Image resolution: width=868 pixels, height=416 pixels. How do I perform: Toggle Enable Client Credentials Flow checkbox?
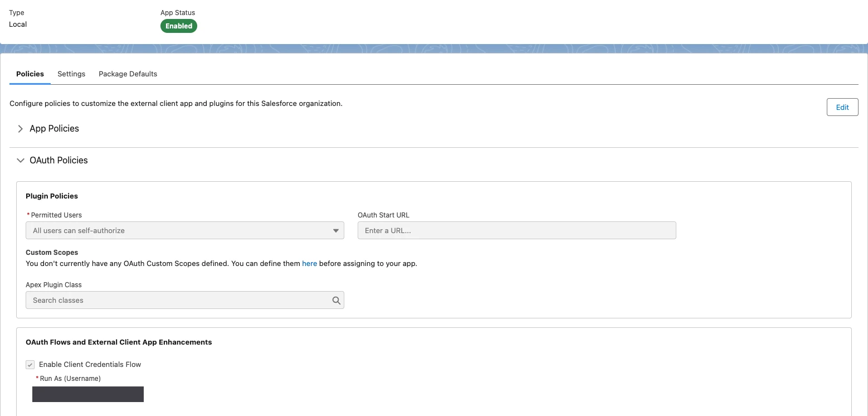(x=30, y=365)
